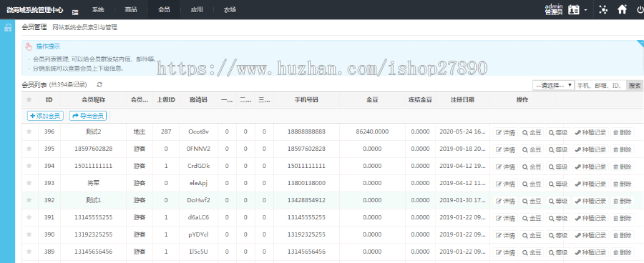The height and width of the screenshot is (263, 644).
Task: Select date 2019-09-18 cell
Action: click(x=462, y=149)
